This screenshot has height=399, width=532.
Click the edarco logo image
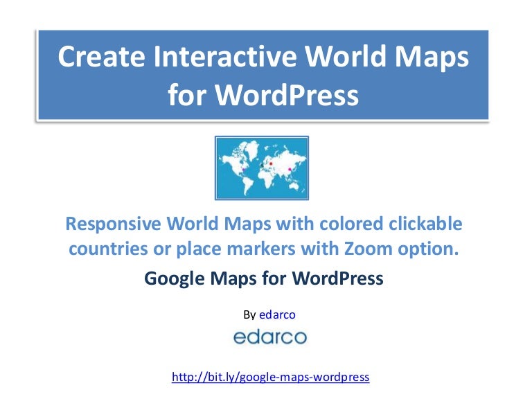(269, 337)
